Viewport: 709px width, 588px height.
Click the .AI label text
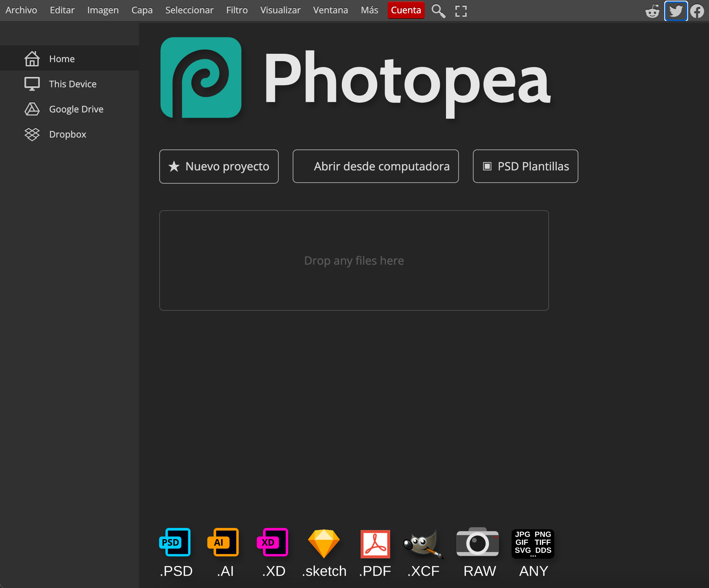coord(225,571)
